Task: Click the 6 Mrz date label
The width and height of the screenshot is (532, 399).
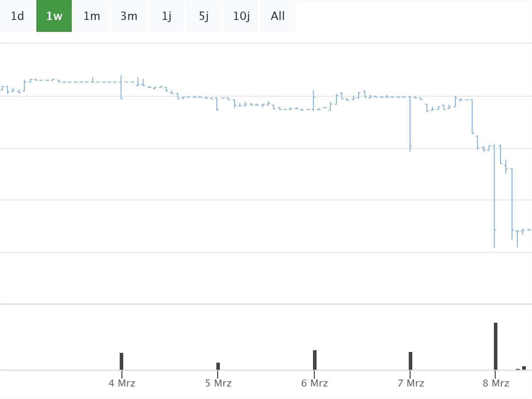Action: (x=315, y=383)
